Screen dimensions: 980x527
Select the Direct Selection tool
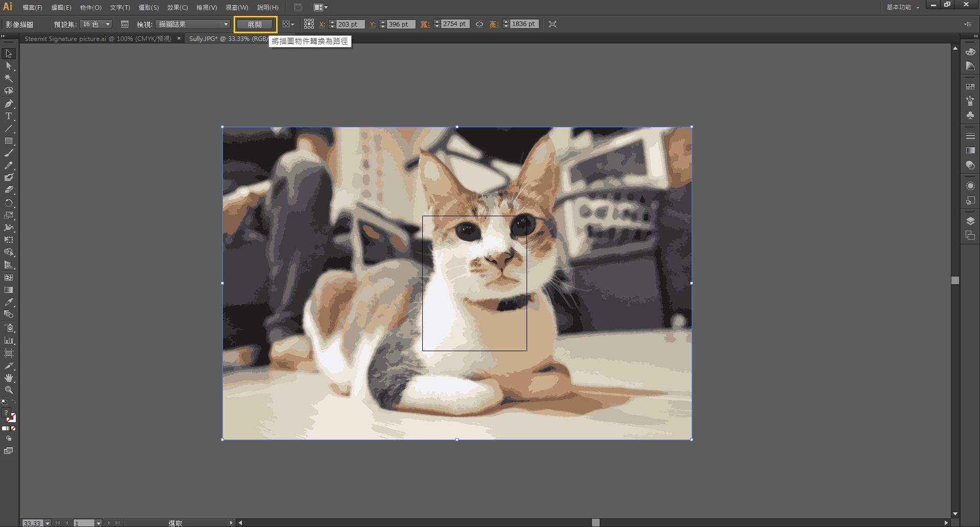click(x=9, y=66)
